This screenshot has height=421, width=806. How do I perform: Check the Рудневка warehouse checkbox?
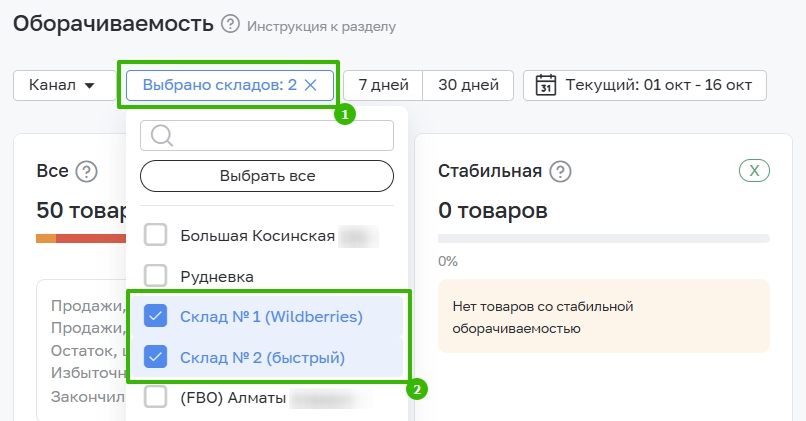[x=156, y=276]
